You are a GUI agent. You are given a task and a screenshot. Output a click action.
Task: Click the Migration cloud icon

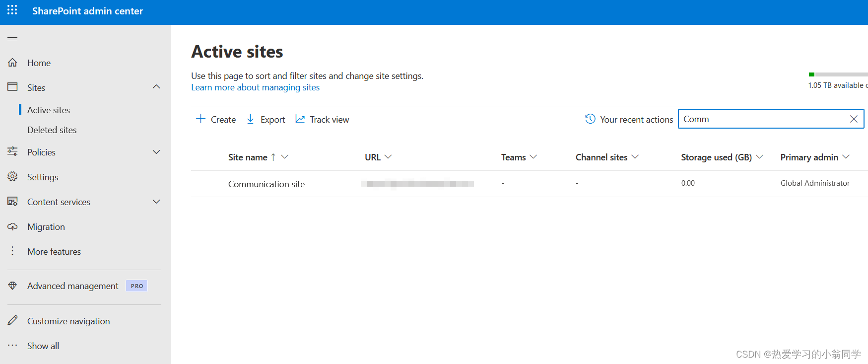coord(12,226)
